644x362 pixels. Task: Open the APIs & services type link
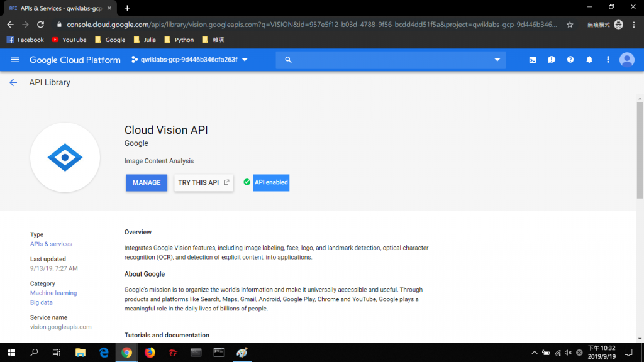(51, 244)
